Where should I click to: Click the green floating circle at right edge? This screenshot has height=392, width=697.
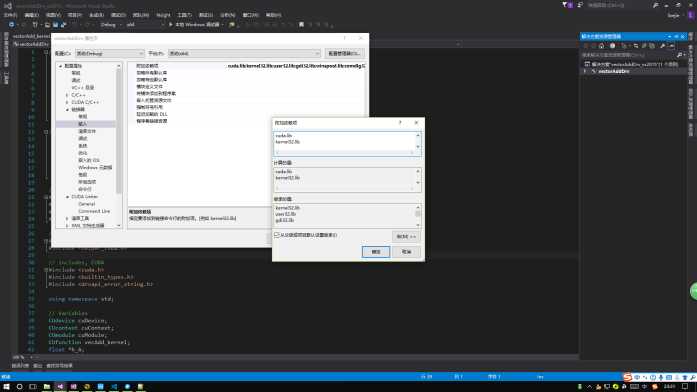pos(693,292)
